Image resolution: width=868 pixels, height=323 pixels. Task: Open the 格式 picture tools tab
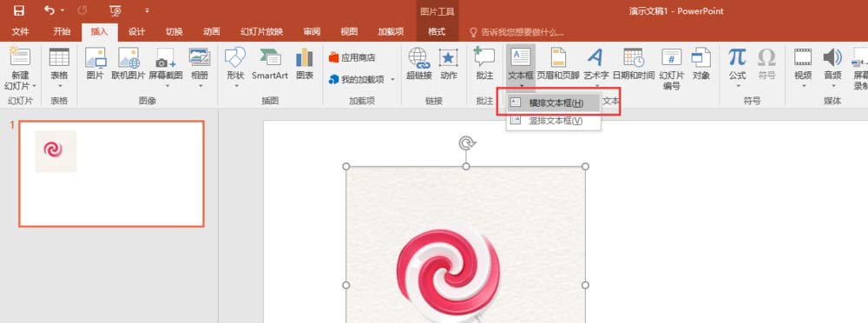[437, 32]
